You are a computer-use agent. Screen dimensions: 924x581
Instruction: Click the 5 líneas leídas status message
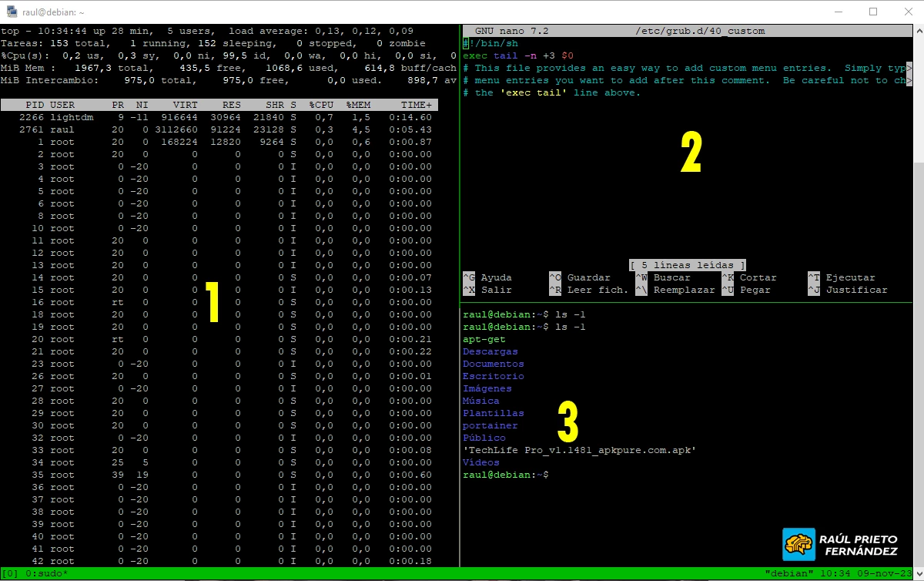[x=686, y=264]
